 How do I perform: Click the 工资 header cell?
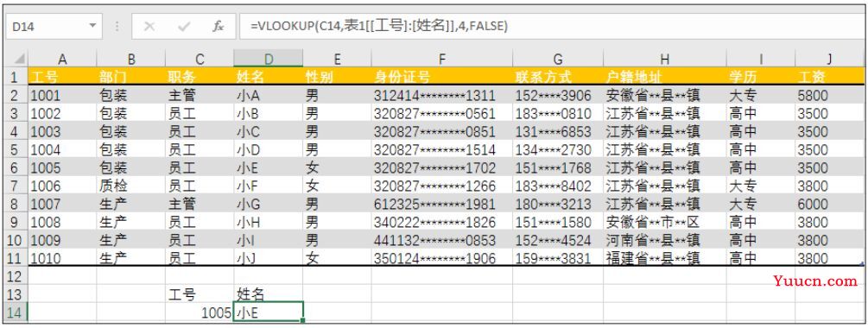tap(829, 76)
